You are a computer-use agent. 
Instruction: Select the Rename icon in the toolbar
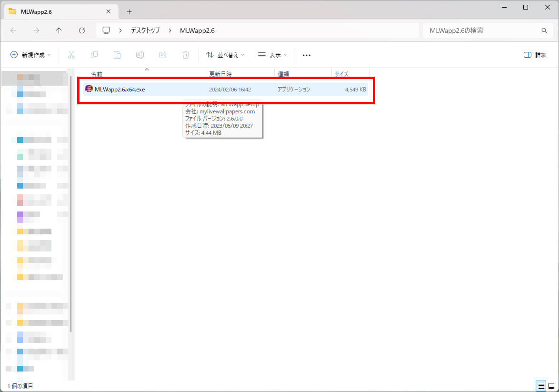tap(140, 55)
